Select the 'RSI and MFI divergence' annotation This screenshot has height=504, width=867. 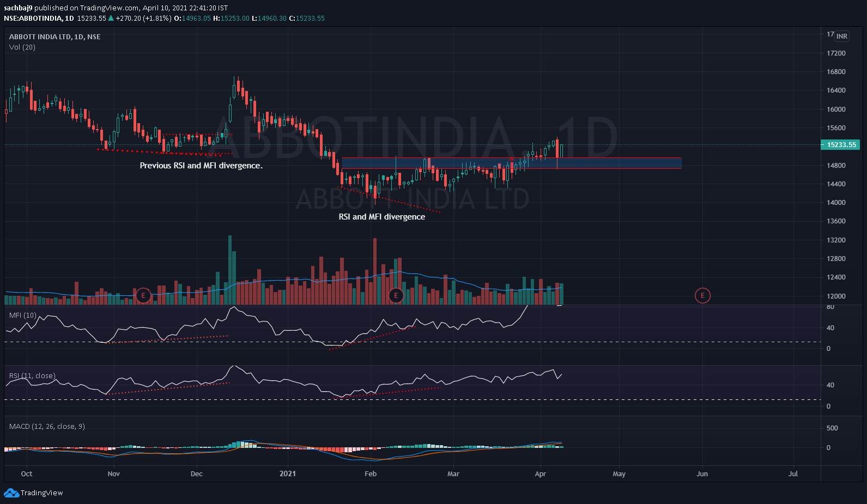coord(382,216)
